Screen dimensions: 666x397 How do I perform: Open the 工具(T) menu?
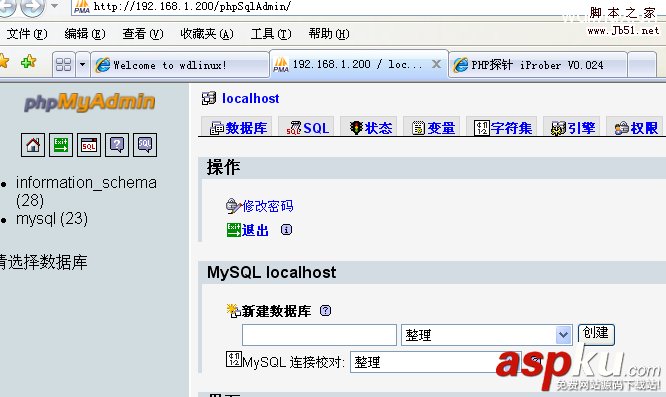271,34
